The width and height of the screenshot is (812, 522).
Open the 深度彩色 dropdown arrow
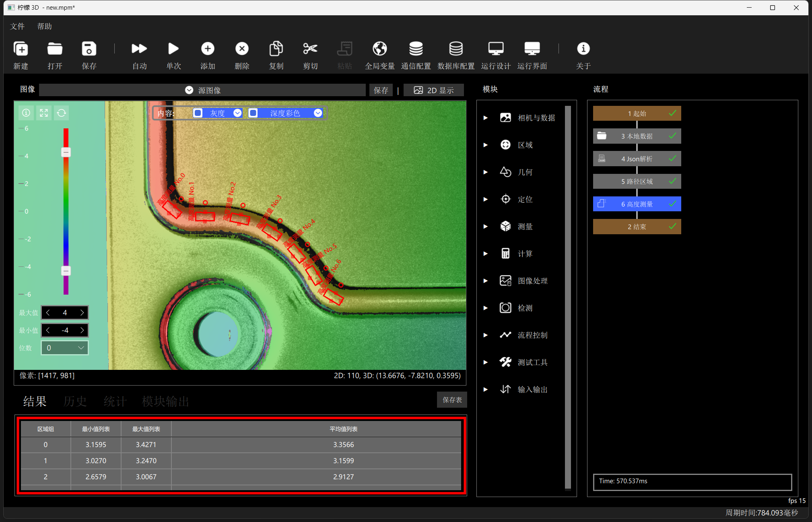(318, 113)
